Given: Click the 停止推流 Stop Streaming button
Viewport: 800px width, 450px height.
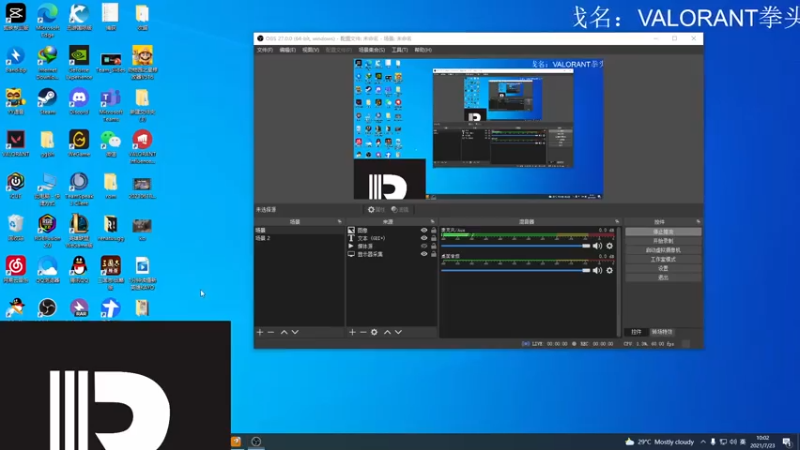Looking at the screenshot, I should point(663,232).
